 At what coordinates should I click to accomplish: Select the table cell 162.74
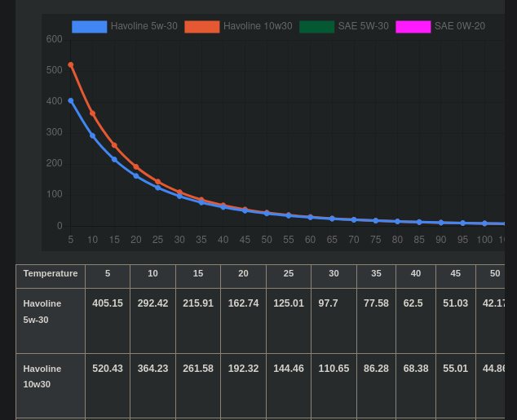point(243,321)
